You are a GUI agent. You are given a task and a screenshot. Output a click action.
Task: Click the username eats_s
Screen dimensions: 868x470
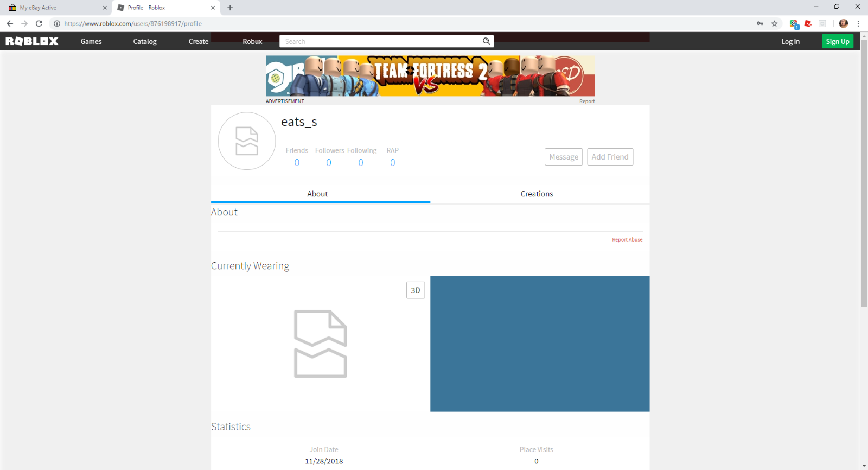tap(299, 122)
